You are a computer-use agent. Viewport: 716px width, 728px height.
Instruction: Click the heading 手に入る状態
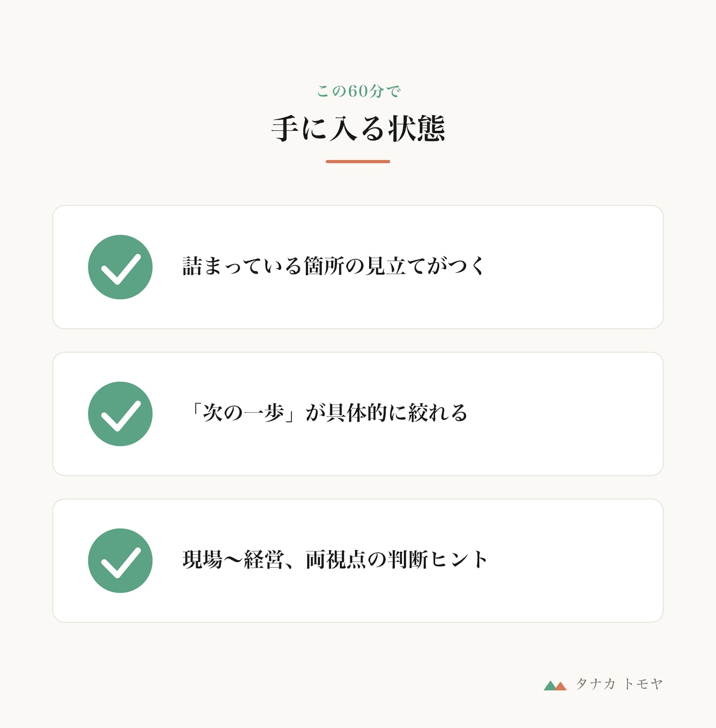pyautogui.click(x=358, y=129)
